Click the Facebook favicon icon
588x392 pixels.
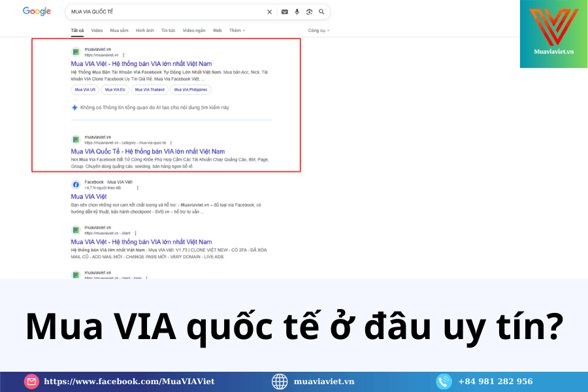(76, 184)
